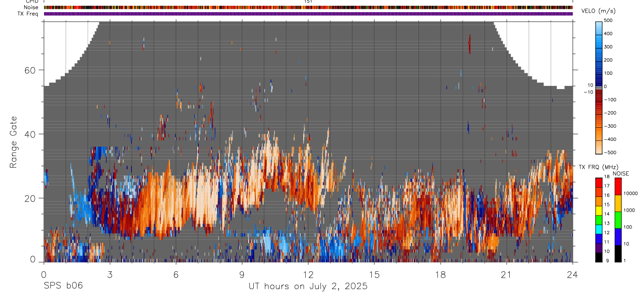Click the x-axis tick label 18
The width and height of the screenshot is (644, 297).
tap(441, 274)
